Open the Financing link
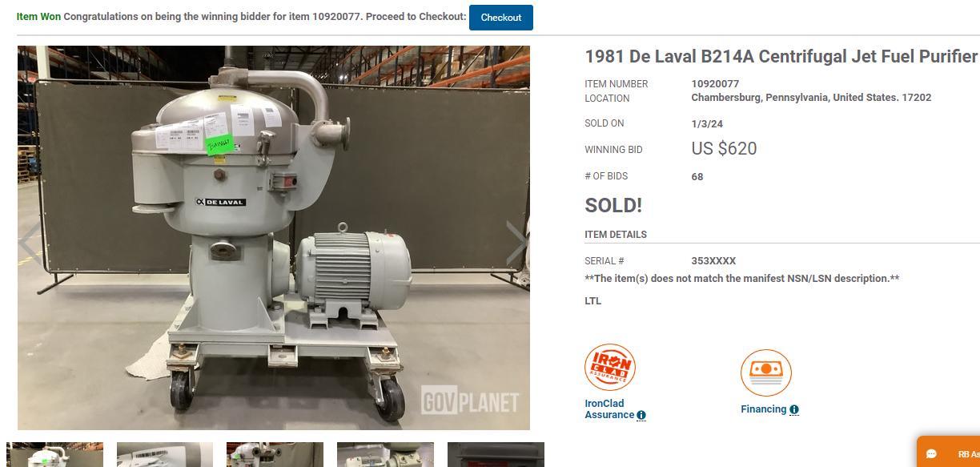980x467 pixels. pos(763,409)
